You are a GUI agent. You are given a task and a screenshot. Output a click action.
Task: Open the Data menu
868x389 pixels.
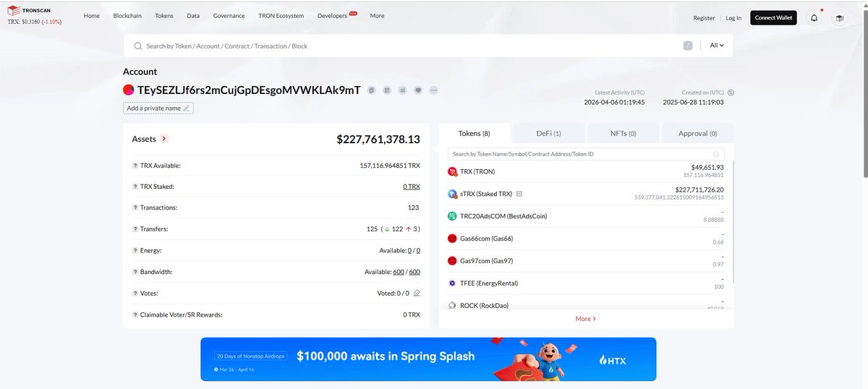tap(193, 16)
